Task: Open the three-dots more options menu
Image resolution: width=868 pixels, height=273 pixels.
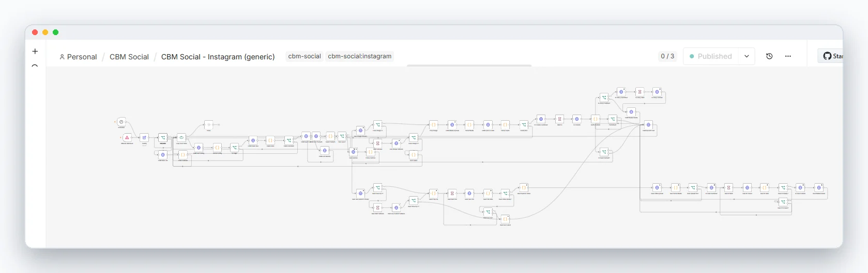Action: [788, 56]
